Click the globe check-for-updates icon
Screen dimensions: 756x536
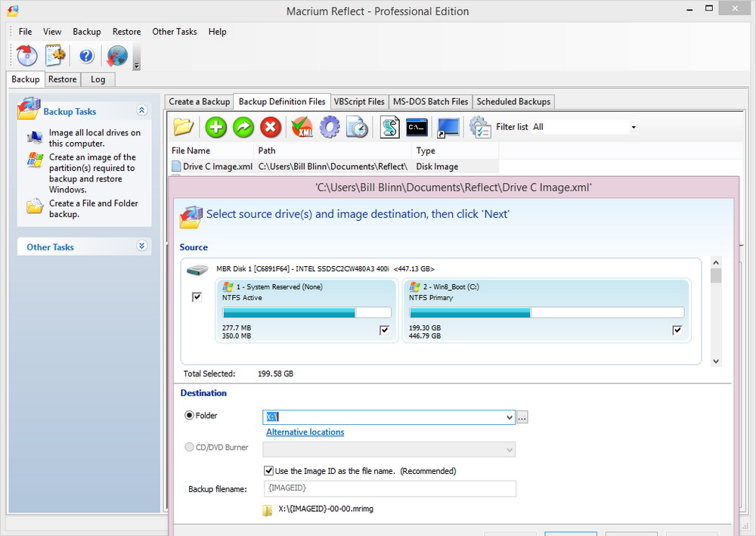(117, 56)
